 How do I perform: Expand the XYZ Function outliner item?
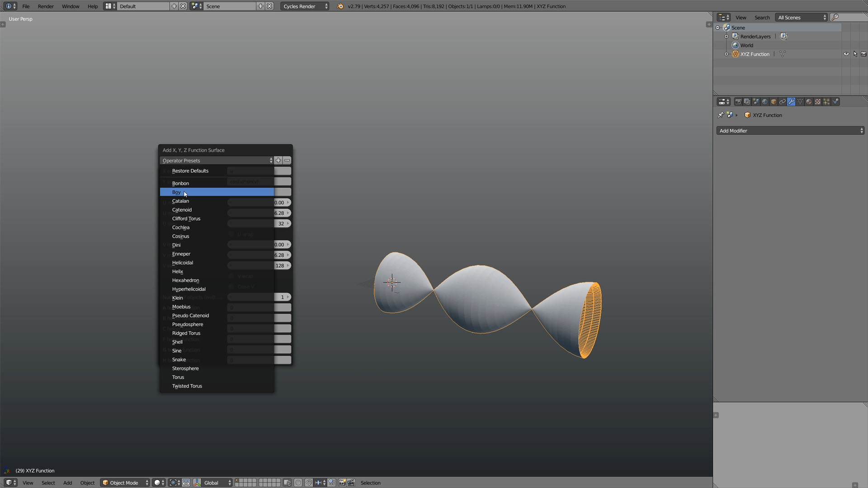pos(726,54)
